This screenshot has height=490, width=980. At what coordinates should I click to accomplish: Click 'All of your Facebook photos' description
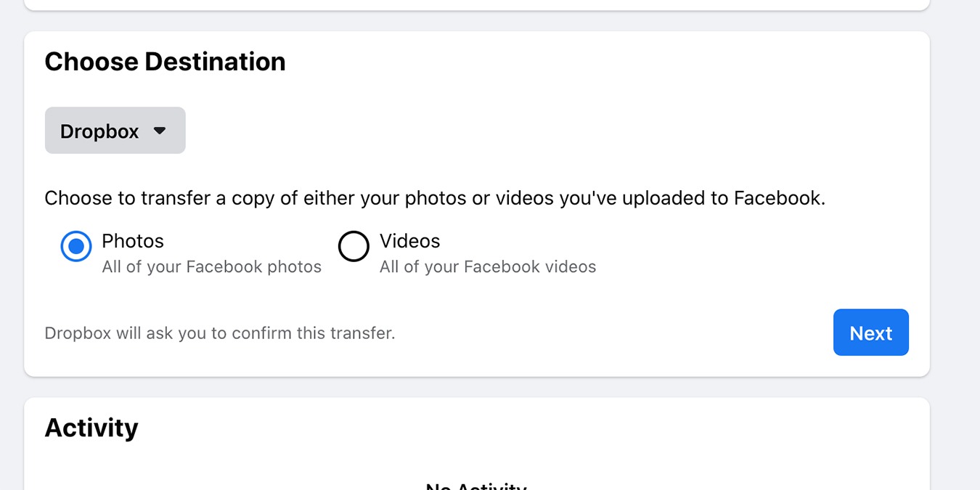point(211,266)
